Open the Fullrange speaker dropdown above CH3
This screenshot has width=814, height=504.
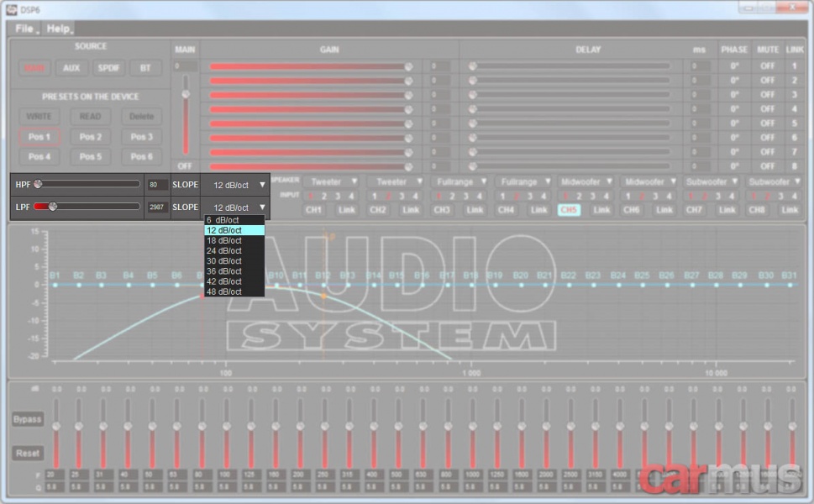[x=460, y=181]
